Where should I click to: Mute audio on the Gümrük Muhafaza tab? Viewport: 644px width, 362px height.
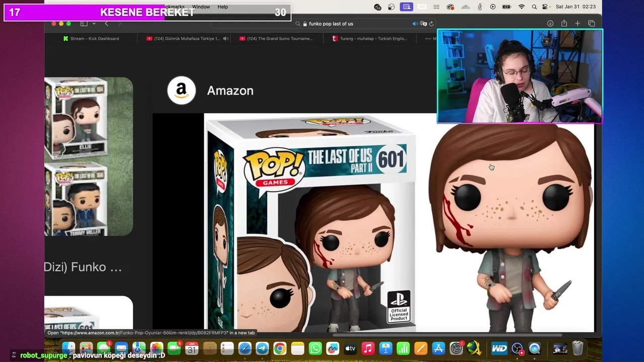click(x=226, y=38)
